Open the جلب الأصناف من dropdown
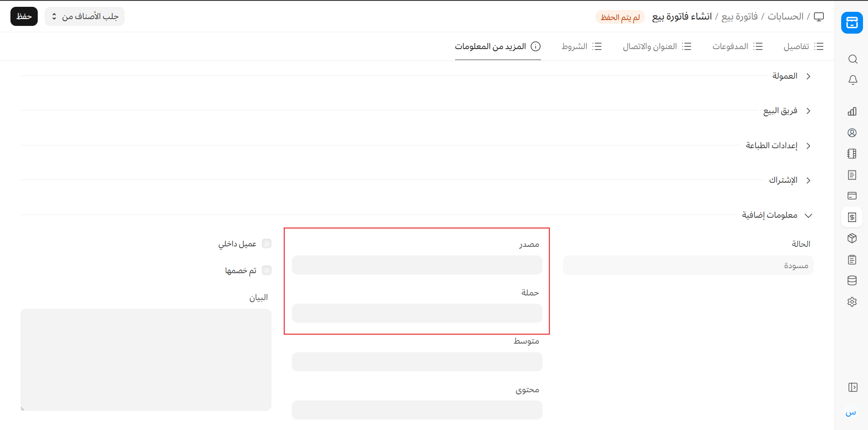The height and width of the screenshot is (430, 868). (x=85, y=16)
